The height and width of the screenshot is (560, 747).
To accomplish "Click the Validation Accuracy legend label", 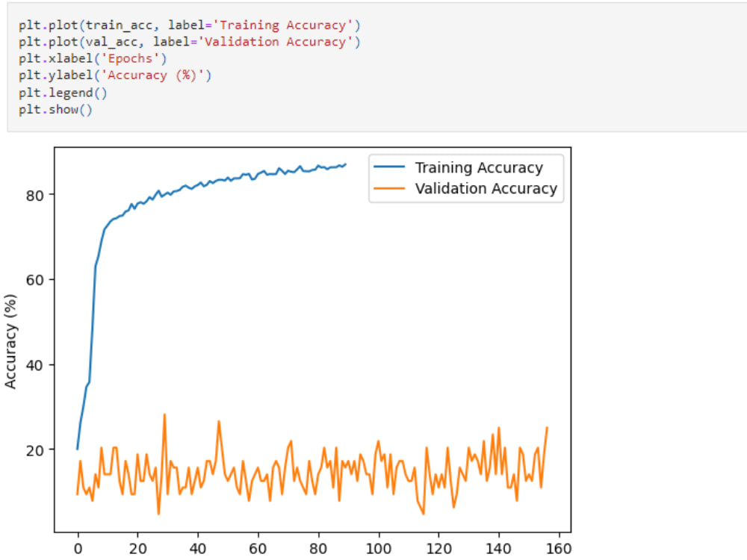I will click(x=486, y=189).
